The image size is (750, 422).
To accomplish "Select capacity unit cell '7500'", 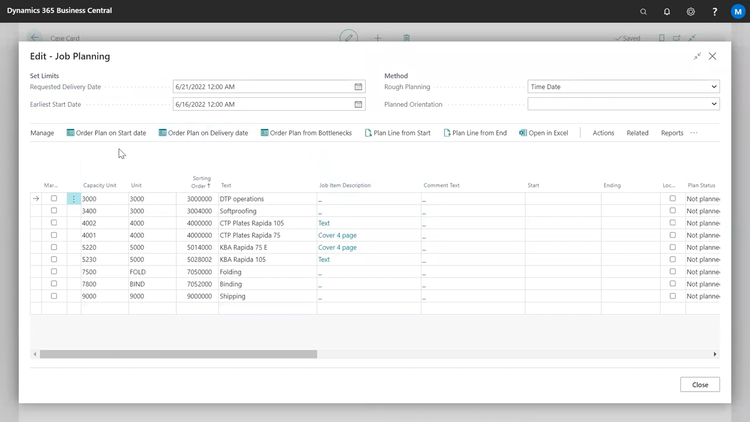I will (104, 272).
